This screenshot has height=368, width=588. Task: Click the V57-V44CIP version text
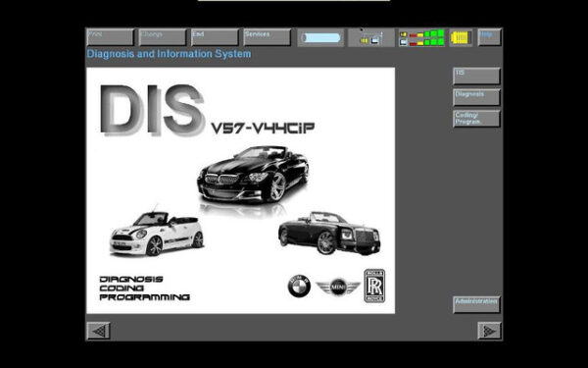click(263, 128)
